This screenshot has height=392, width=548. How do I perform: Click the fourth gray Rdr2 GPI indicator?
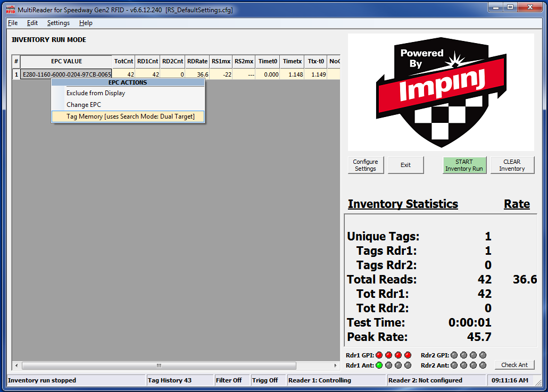[x=483, y=355]
